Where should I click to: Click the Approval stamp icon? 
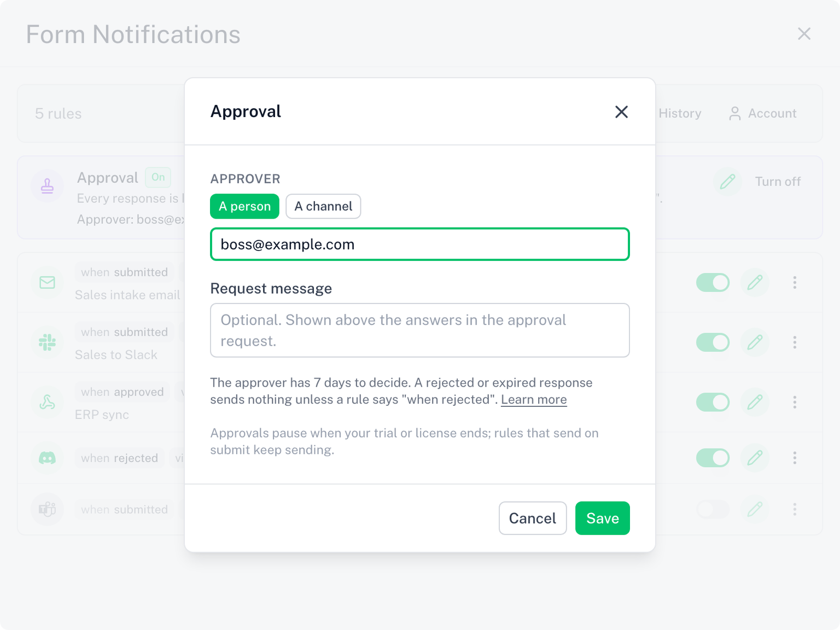48,186
